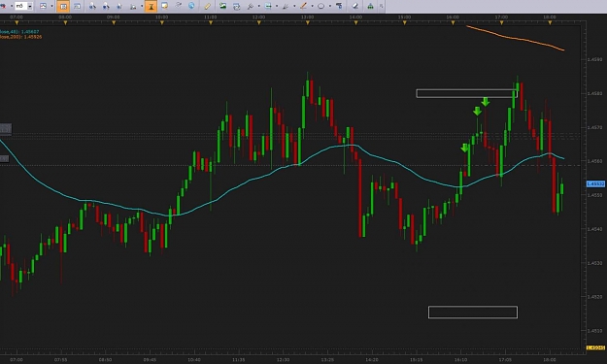The height and width of the screenshot is (364, 607).
Task: Expand the fan lines tool dropdown
Action: [294, 6]
